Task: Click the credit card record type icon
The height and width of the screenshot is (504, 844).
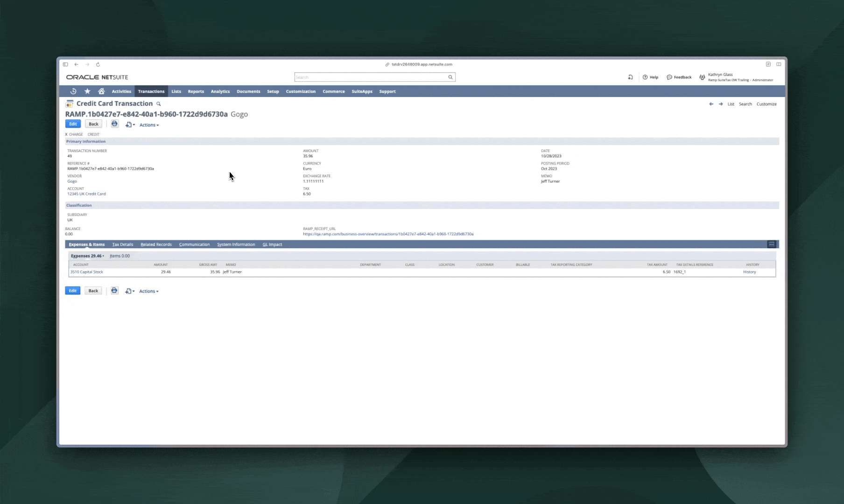Action: point(70,104)
